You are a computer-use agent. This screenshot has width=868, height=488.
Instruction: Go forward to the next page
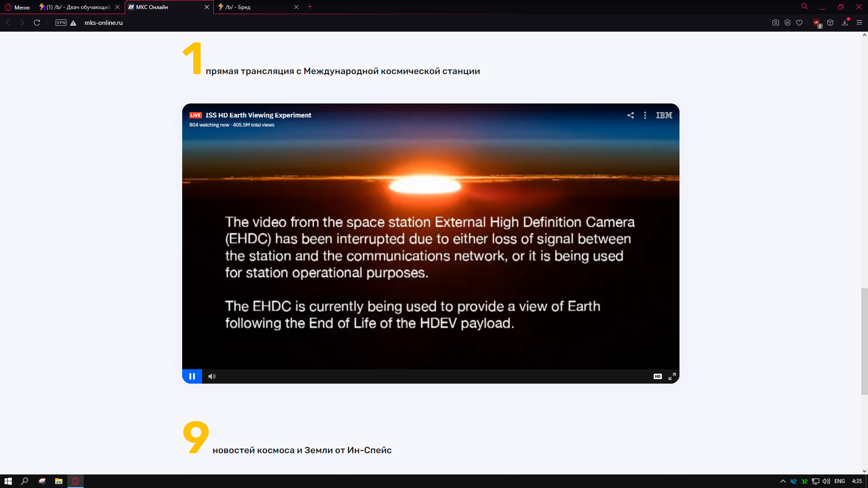click(x=22, y=23)
